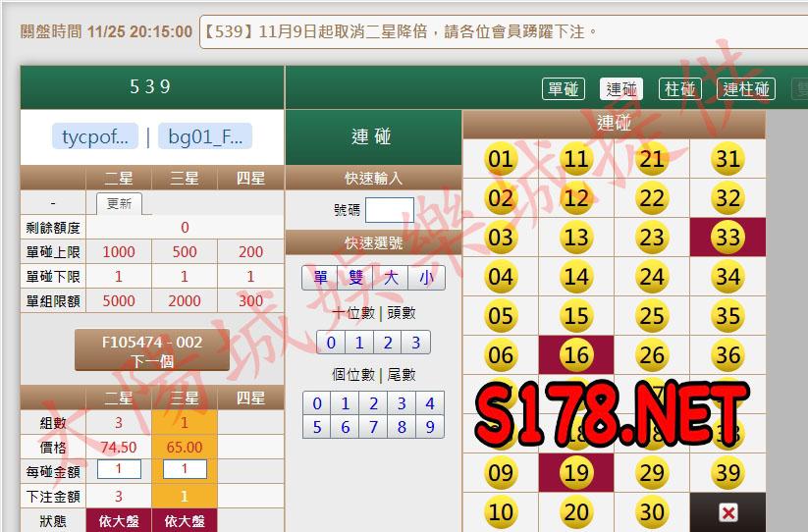Choose number ball 29

click(652, 472)
